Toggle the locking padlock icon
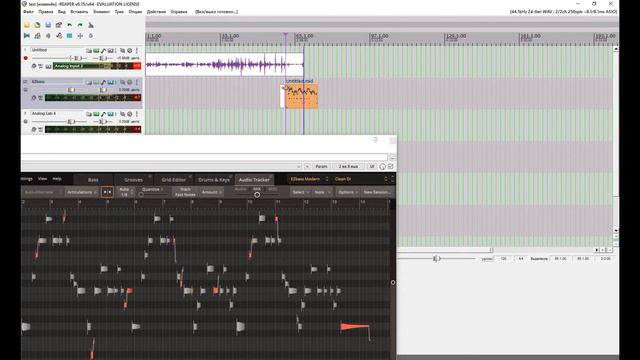Viewport: 640px width, 360px height. (x=91, y=36)
